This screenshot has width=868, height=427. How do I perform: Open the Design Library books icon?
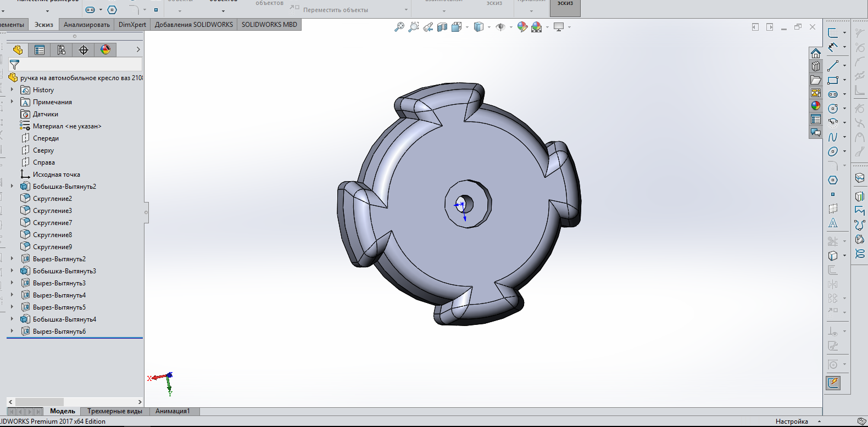pyautogui.click(x=816, y=66)
